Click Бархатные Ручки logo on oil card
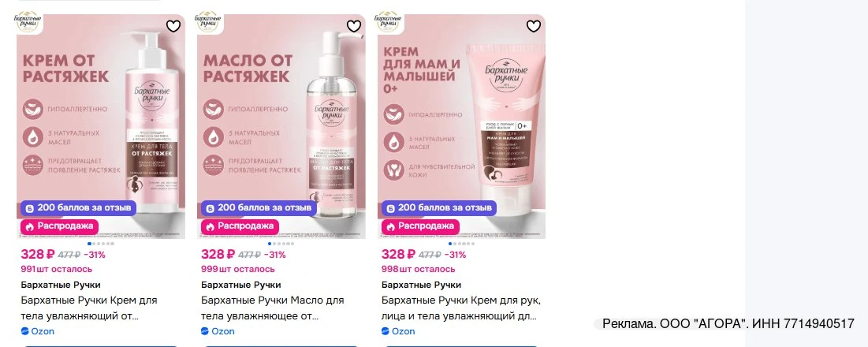Screen dimensions: 868x347 coord(207,22)
